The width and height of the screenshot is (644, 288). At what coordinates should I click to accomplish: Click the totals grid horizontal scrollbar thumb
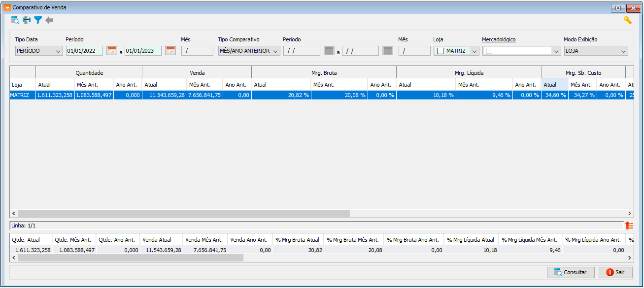(130, 257)
